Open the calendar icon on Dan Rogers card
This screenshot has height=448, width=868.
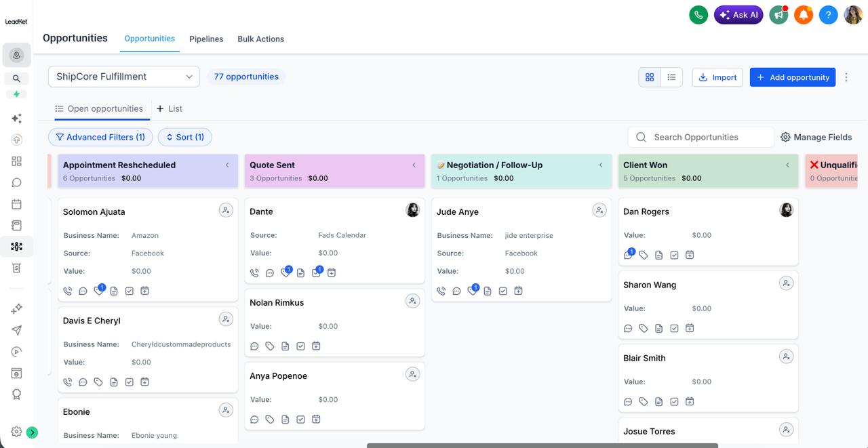690,256
